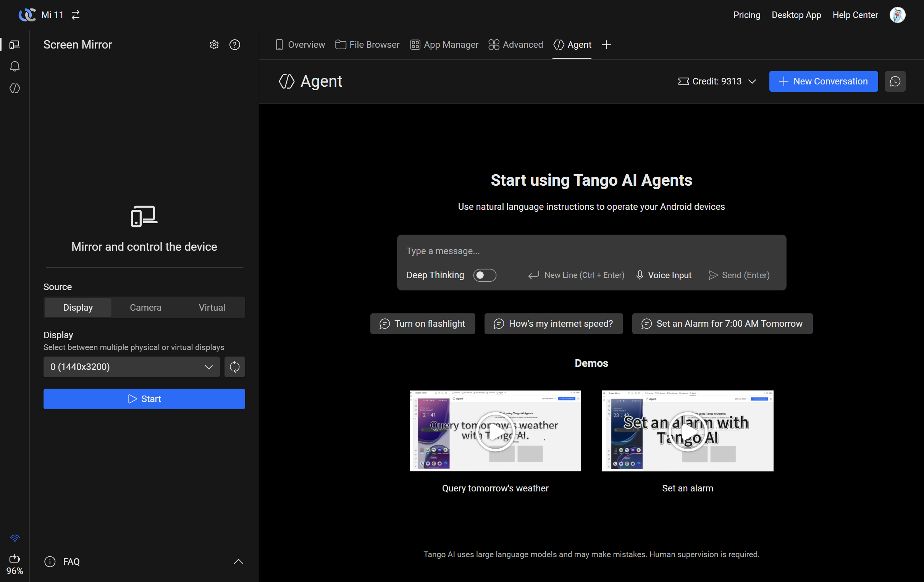The image size is (924, 582).
Task: Open the Screen Mirror sidebar icon
Action: point(15,45)
